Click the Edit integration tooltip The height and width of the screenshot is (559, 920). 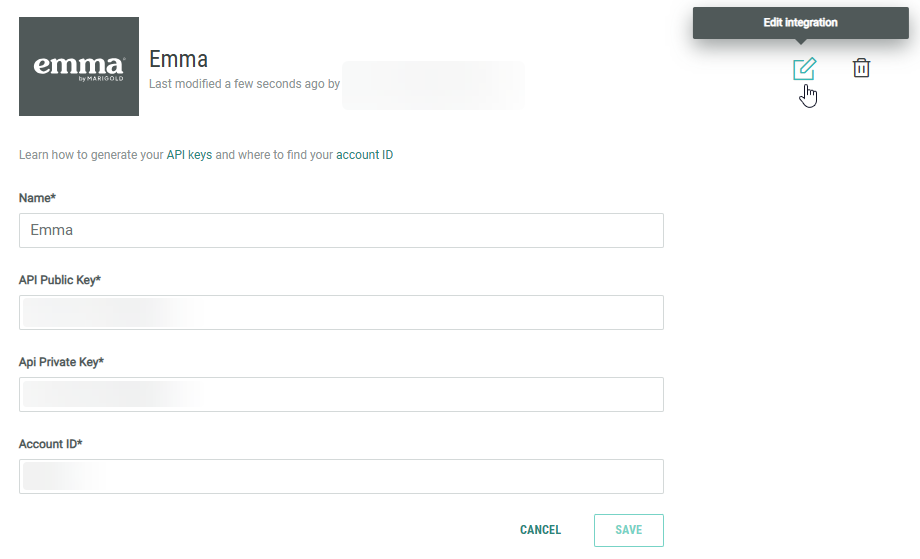[800, 22]
